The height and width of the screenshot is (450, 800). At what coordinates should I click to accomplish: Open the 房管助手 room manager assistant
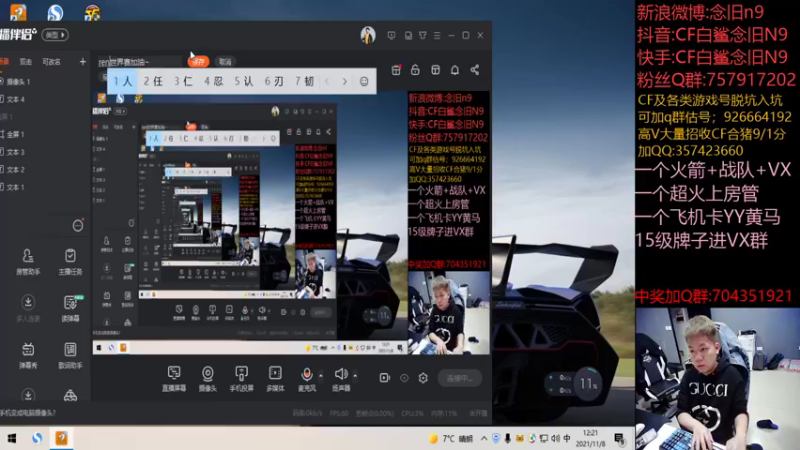click(28, 262)
